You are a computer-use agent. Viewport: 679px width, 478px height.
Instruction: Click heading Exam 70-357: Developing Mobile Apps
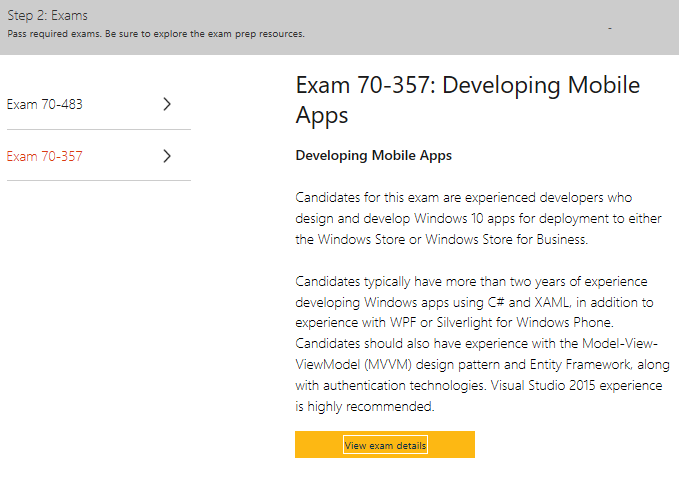pos(468,100)
